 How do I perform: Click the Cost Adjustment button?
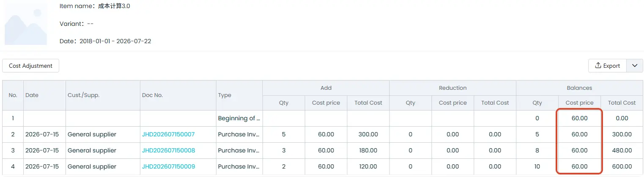[x=30, y=66]
